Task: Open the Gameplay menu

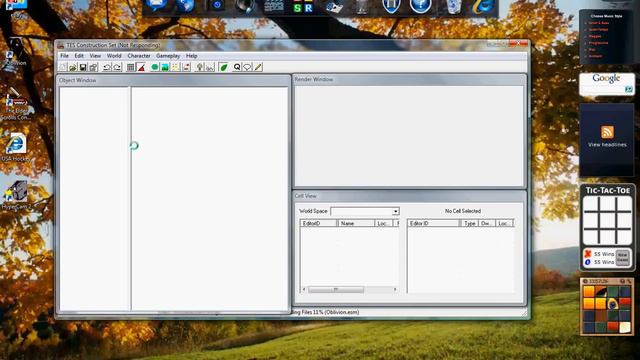Action: click(168, 56)
